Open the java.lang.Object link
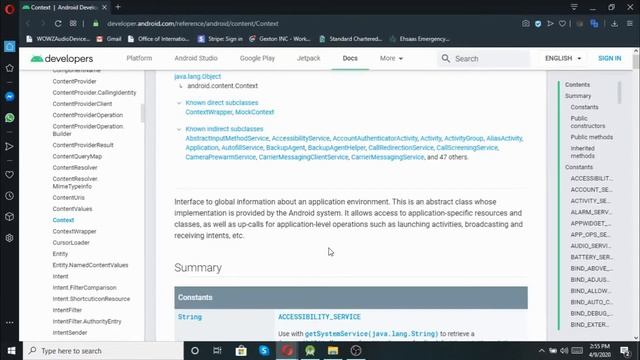Viewport: 640px width, 360px height. pyautogui.click(x=198, y=76)
